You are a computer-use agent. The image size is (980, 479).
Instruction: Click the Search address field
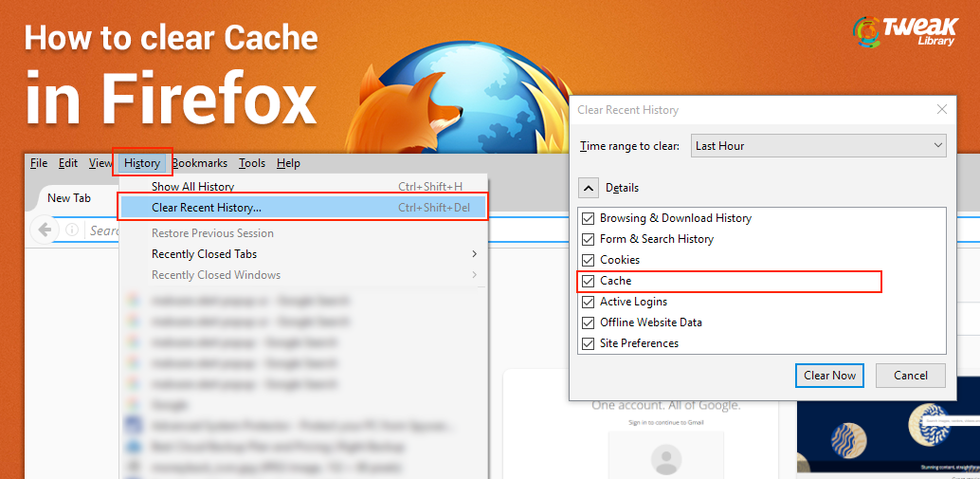pos(103,230)
